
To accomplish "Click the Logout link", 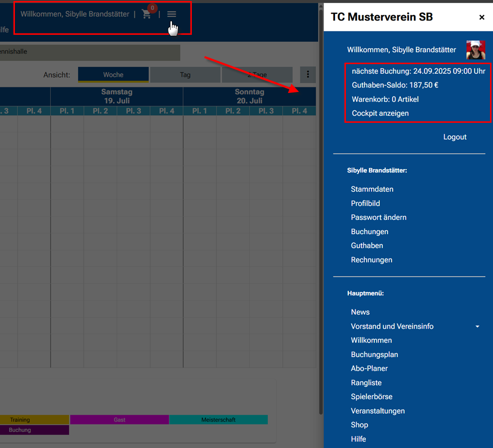I will (x=455, y=137).
